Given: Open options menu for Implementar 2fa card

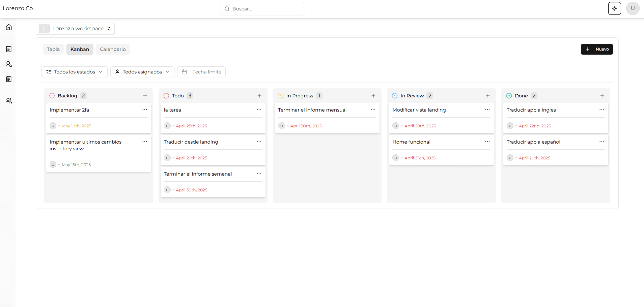Looking at the screenshot, I should pos(145,110).
